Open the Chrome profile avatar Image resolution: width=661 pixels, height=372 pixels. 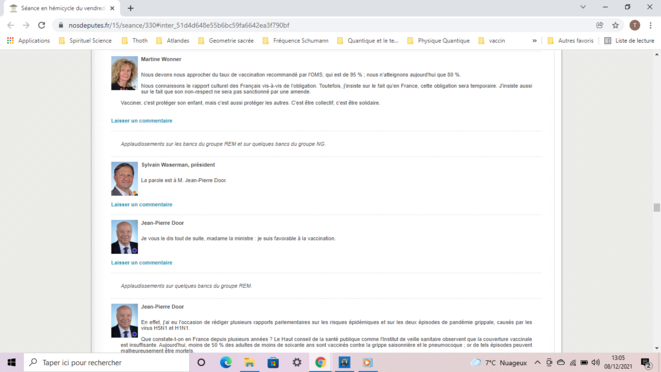(634, 25)
